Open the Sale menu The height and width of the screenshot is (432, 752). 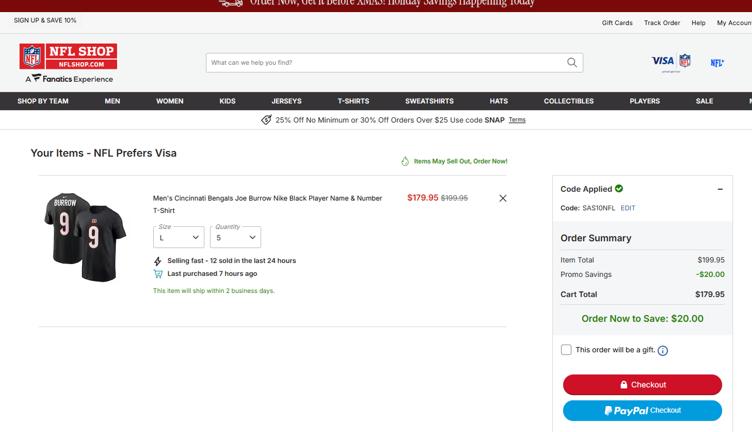(x=704, y=101)
